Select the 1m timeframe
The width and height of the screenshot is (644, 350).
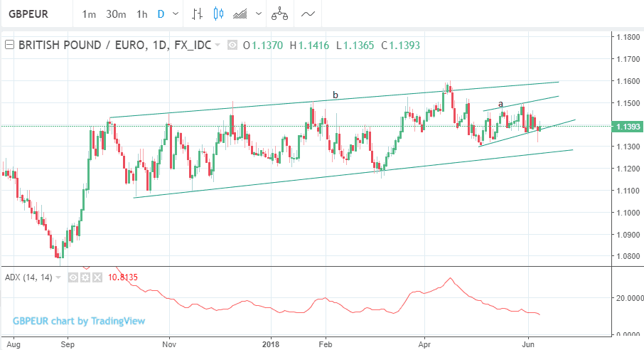tap(89, 14)
